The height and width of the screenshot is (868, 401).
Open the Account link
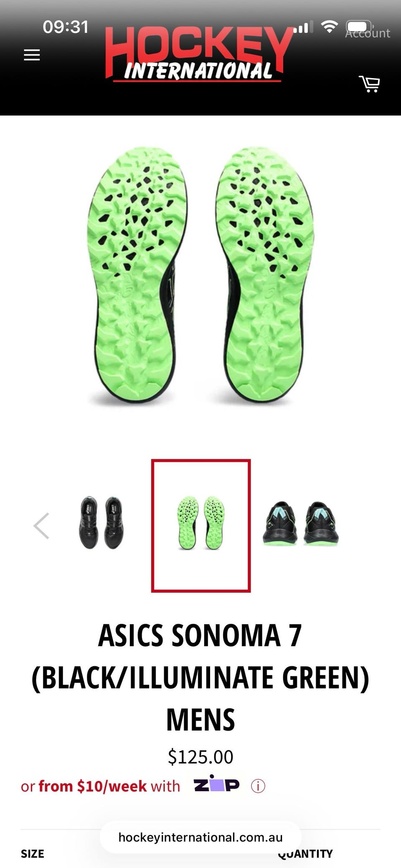pos(368,33)
